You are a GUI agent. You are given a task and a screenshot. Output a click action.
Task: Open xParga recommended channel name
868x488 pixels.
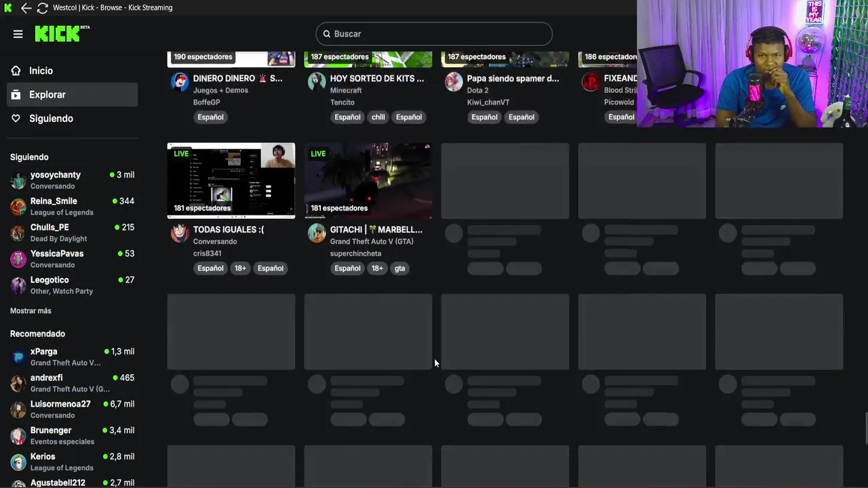[x=44, y=352]
